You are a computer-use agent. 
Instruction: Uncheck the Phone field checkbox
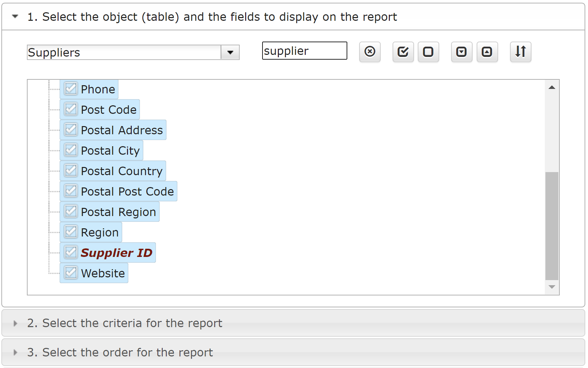tap(71, 89)
